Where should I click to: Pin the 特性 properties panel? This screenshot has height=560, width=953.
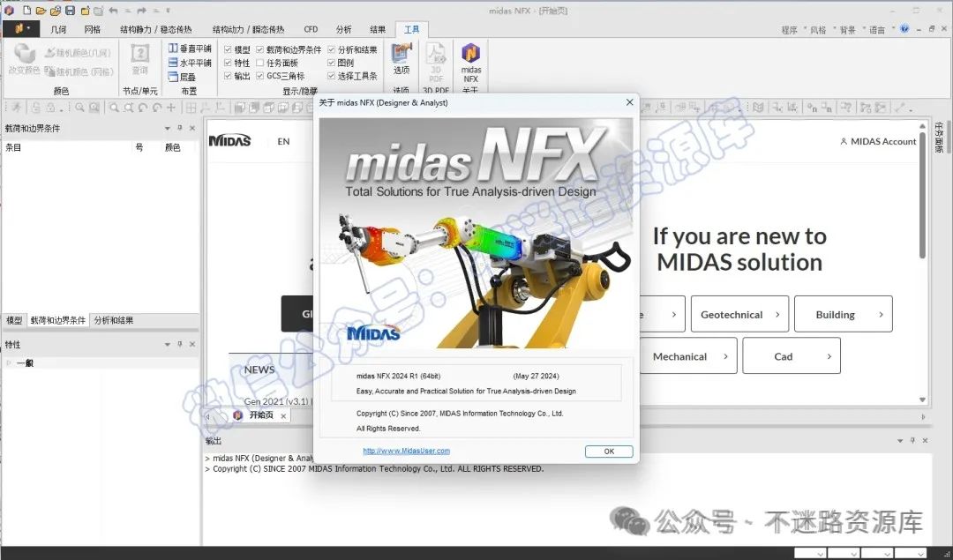click(x=180, y=345)
